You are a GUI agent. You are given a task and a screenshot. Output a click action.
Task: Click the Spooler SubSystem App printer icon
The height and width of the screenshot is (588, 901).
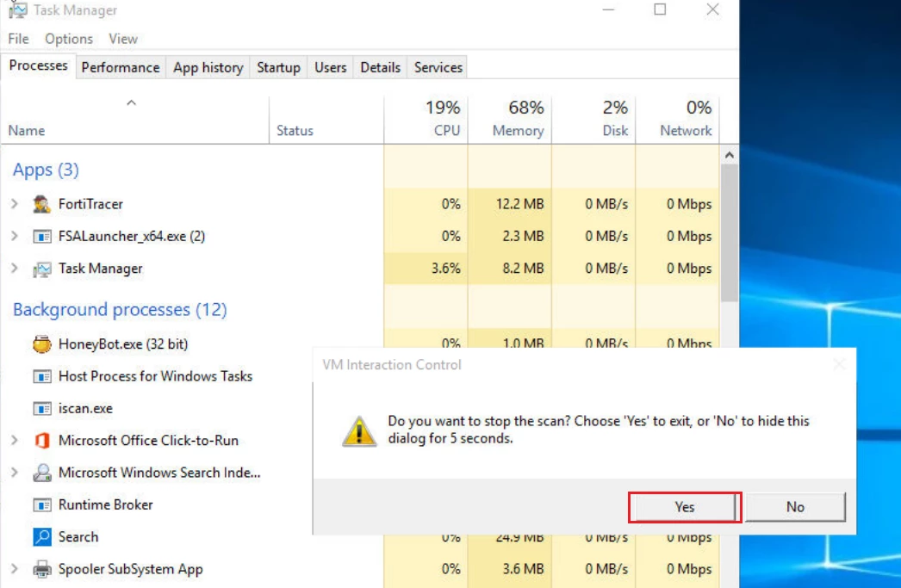tap(42, 569)
